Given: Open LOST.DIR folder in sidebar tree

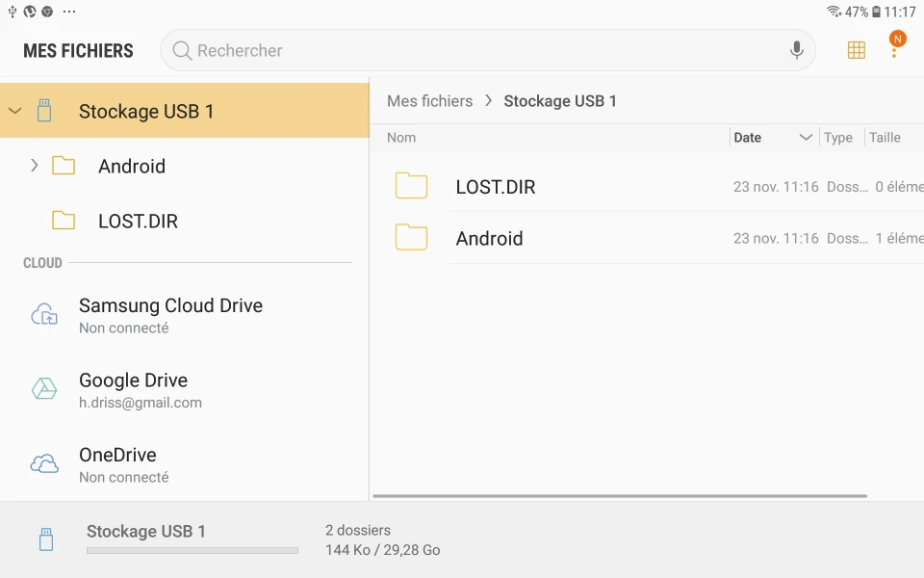Looking at the screenshot, I should coord(138,222).
